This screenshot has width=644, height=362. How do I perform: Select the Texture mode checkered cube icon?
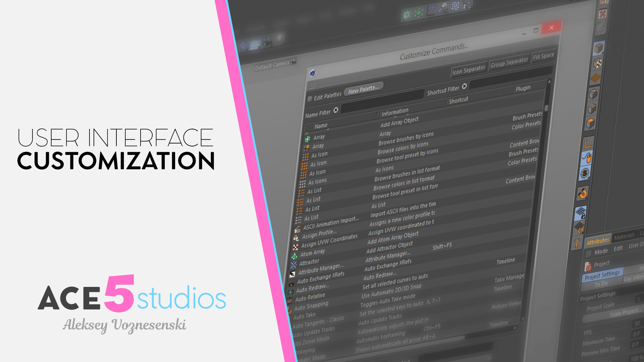pos(597,63)
